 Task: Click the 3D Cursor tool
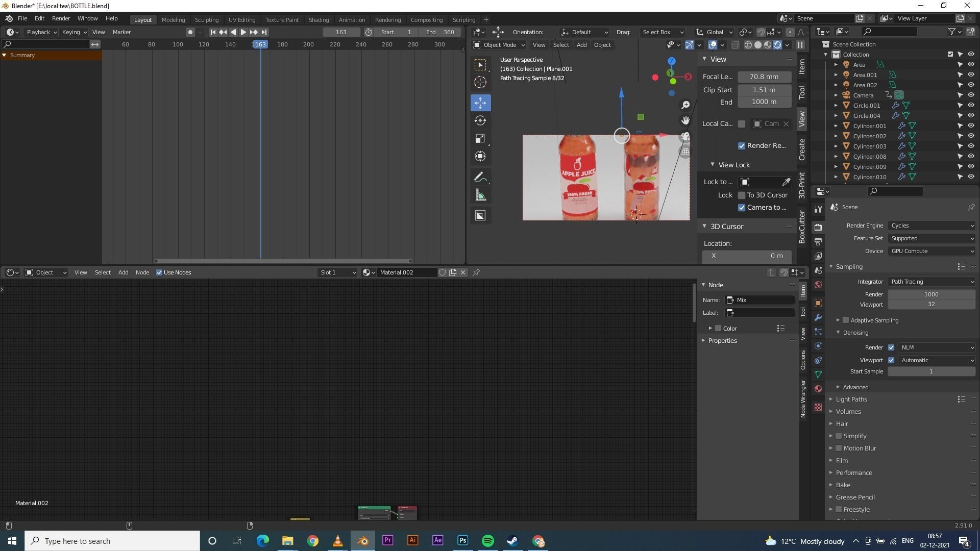[x=480, y=83]
